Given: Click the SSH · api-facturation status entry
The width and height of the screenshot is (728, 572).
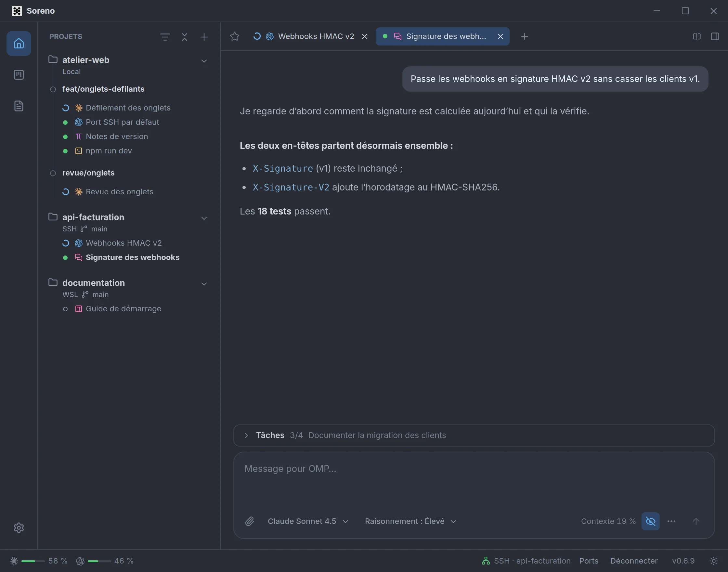Looking at the screenshot, I should click(526, 561).
